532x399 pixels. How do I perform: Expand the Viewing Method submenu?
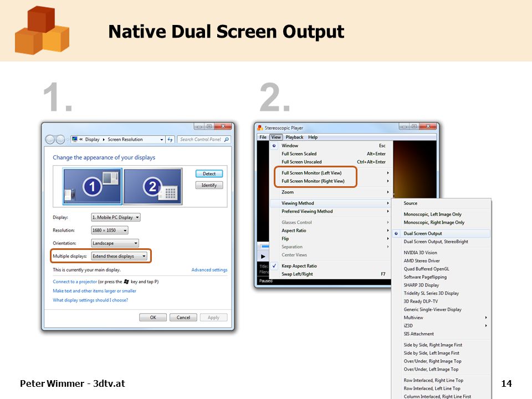tap(331, 203)
